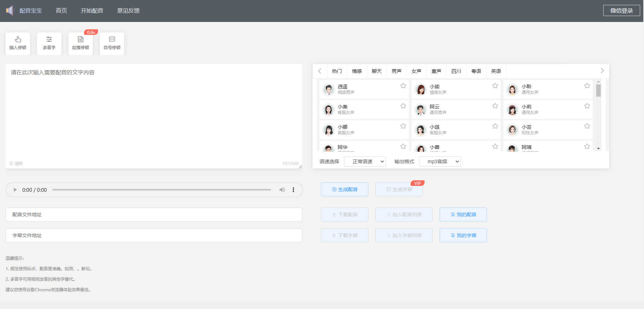Click the 生成配音 generate button
Screen dimensions: 644x309
tap(345, 189)
